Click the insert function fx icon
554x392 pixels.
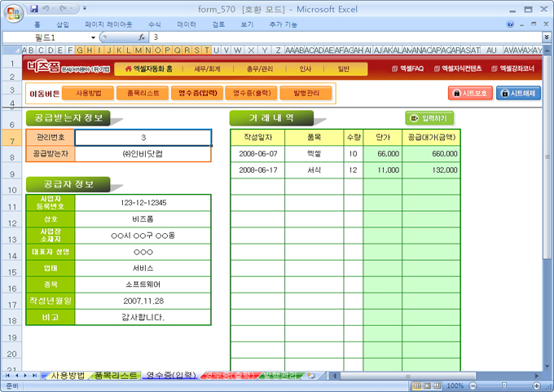[142, 37]
